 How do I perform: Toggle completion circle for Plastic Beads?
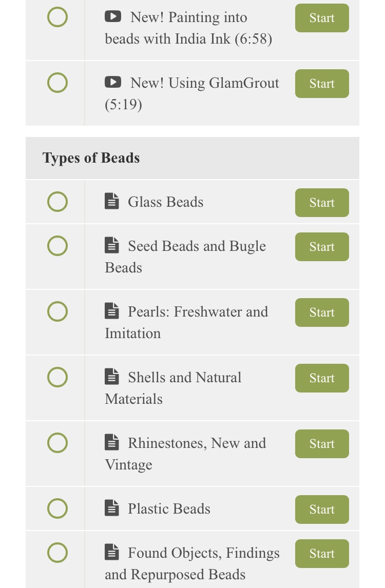(57, 508)
